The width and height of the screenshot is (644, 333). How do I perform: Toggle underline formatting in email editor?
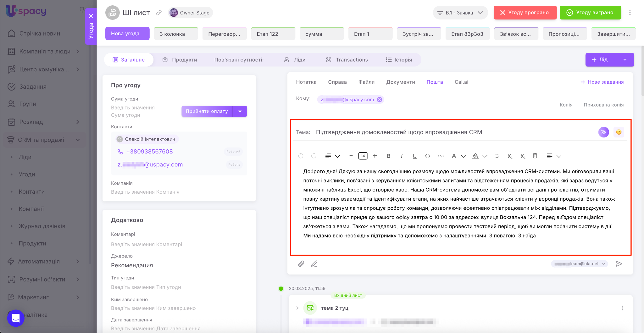pyautogui.click(x=414, y=156)
